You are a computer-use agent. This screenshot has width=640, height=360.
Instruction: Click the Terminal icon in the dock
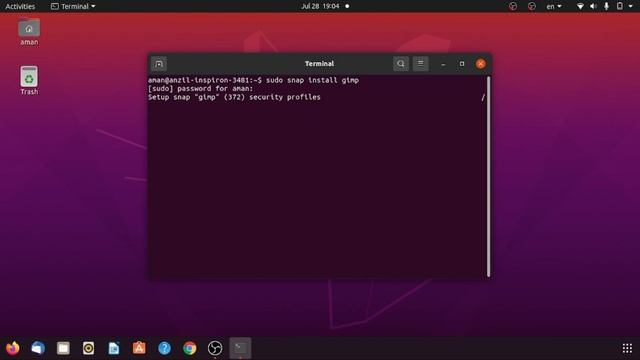(240, 348)
